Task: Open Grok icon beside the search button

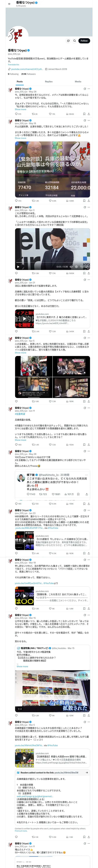Action: click(68, 41)
